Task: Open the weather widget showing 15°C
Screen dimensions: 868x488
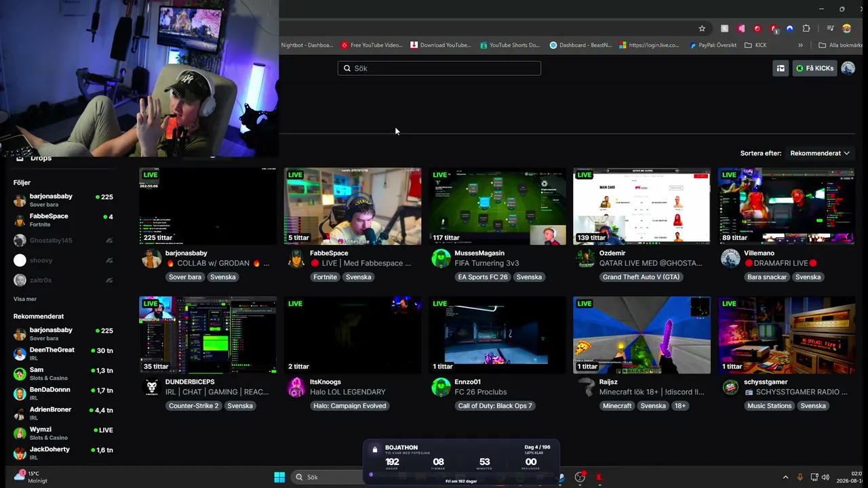Action: 30,477
